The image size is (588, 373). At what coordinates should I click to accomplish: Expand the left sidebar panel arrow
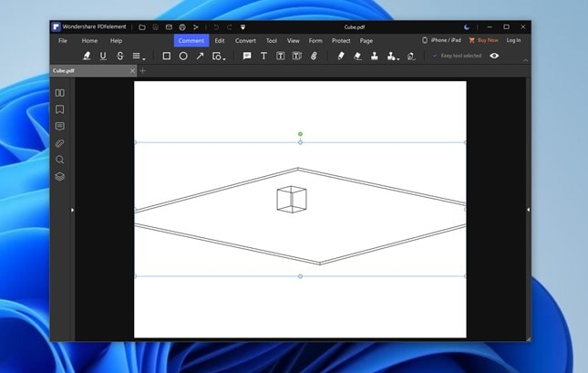tap(72, 210)
